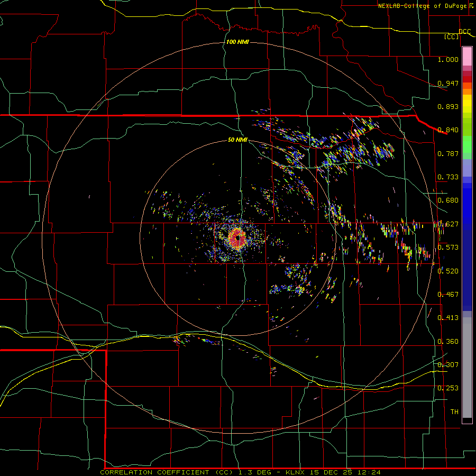Click the 0.573 color scale value

coord(448,248)
